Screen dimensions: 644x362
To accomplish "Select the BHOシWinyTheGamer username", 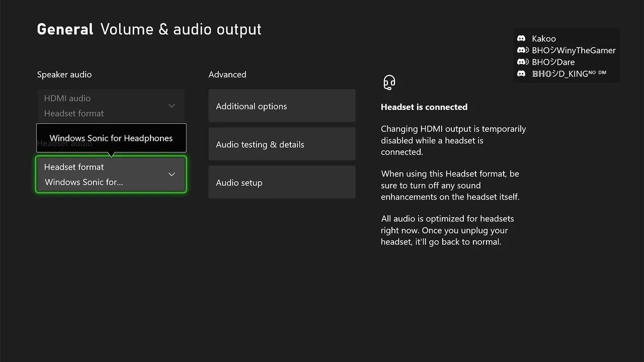I will 574,50.
